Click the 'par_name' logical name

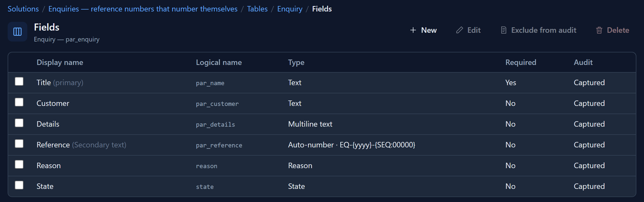[210, 83]
